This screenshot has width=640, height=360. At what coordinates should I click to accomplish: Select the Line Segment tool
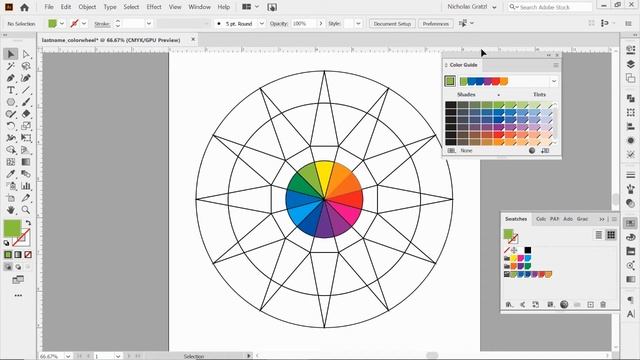26,90
